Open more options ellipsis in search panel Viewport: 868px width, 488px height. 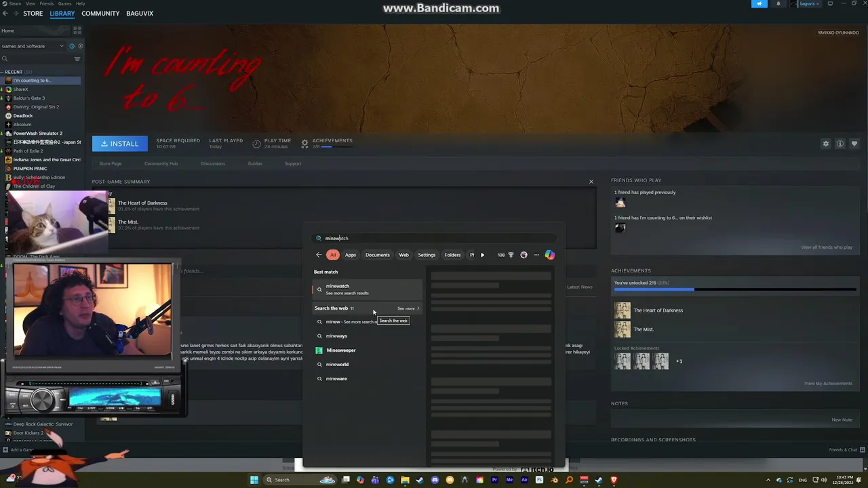pyautogui.click(x=536, y=255)
